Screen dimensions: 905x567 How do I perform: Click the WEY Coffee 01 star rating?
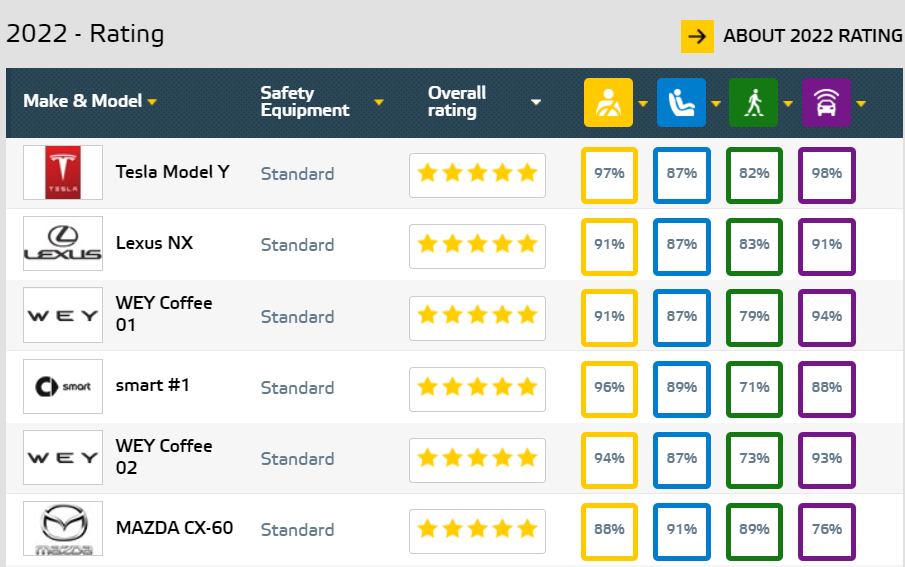[477, 316]
